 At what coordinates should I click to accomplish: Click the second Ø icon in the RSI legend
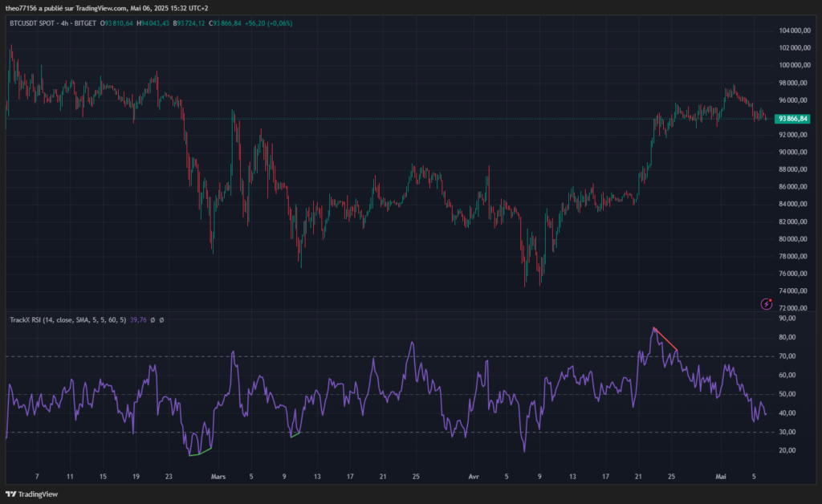coord(161,321)
